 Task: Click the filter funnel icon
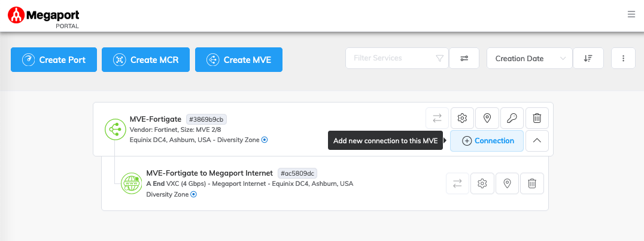[x=439, y=58]
